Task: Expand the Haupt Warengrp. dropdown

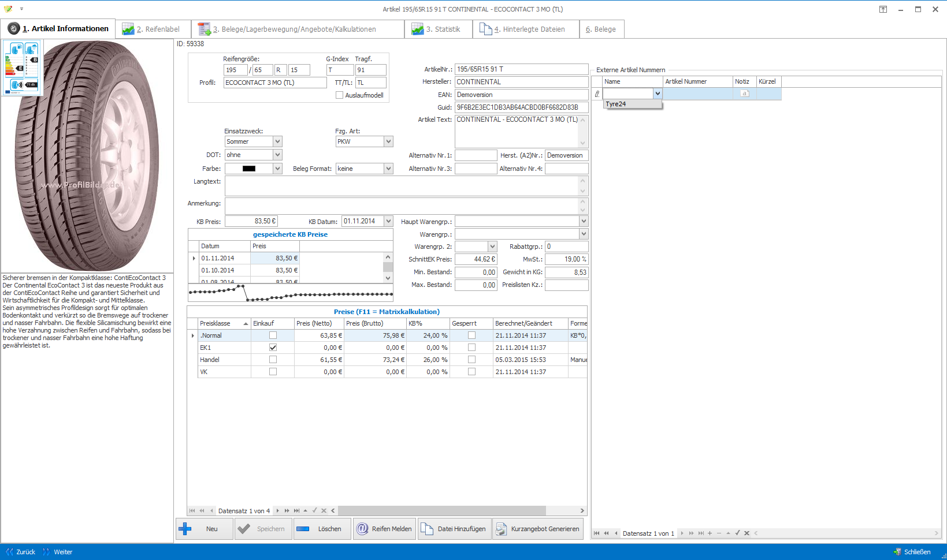Action: point(584,221)
